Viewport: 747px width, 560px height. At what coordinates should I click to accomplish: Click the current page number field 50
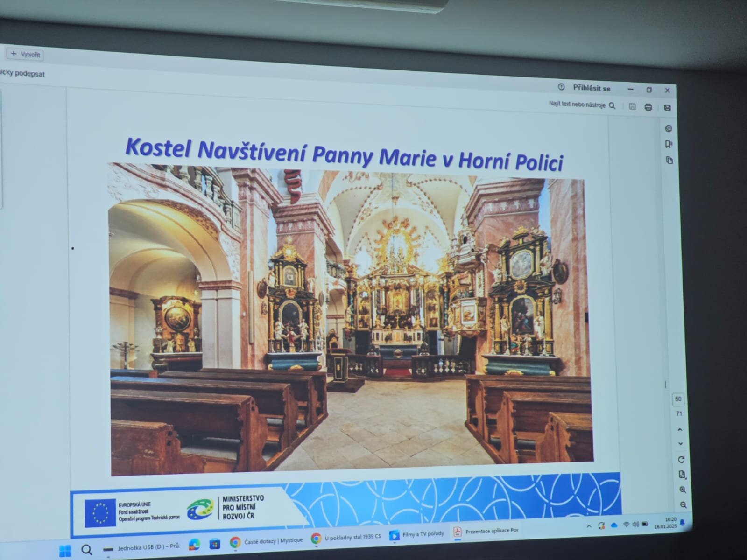point(678,399)
